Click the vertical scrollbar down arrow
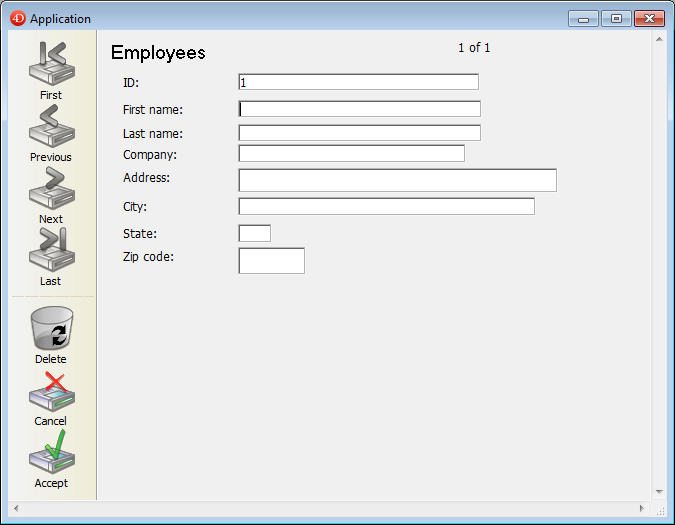The height and width of the screenshot is (525, 675). point(659,491)
